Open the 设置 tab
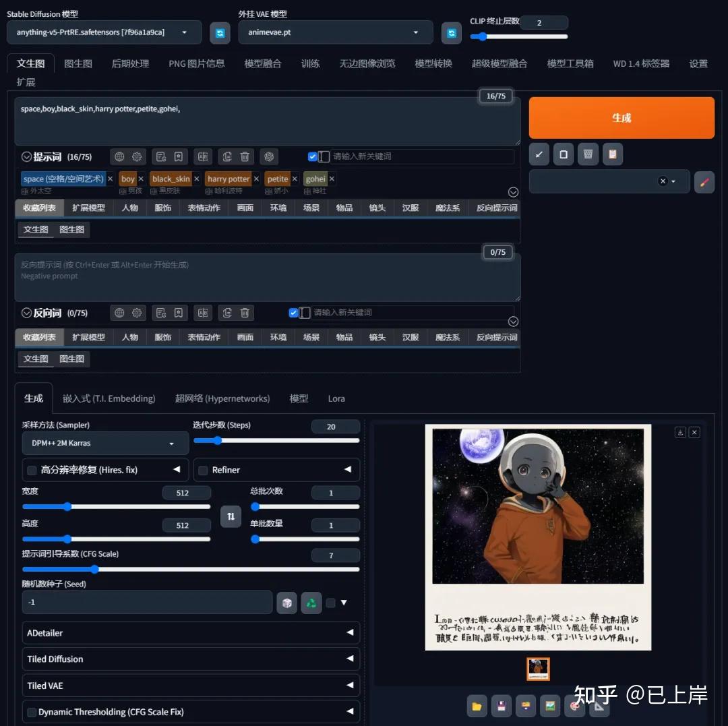The height and width of the screenshot is (726, 728). [698, 64]
